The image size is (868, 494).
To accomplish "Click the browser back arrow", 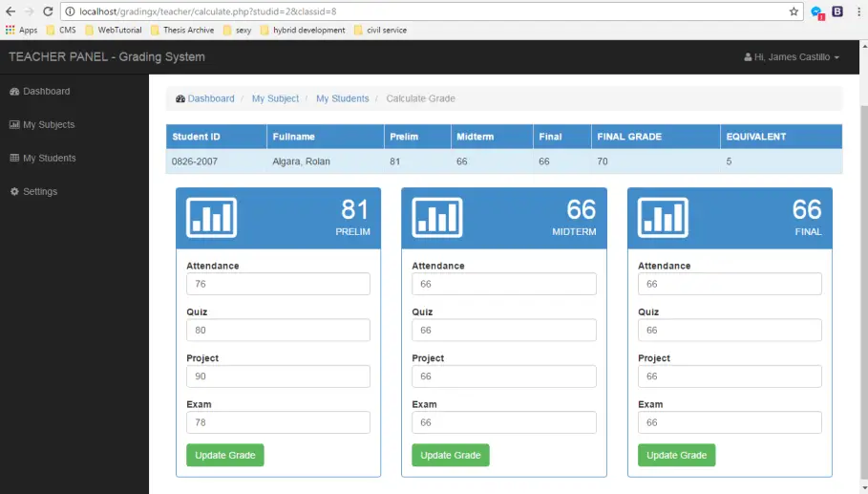I will pyautogui.click(x=10, y=11).
